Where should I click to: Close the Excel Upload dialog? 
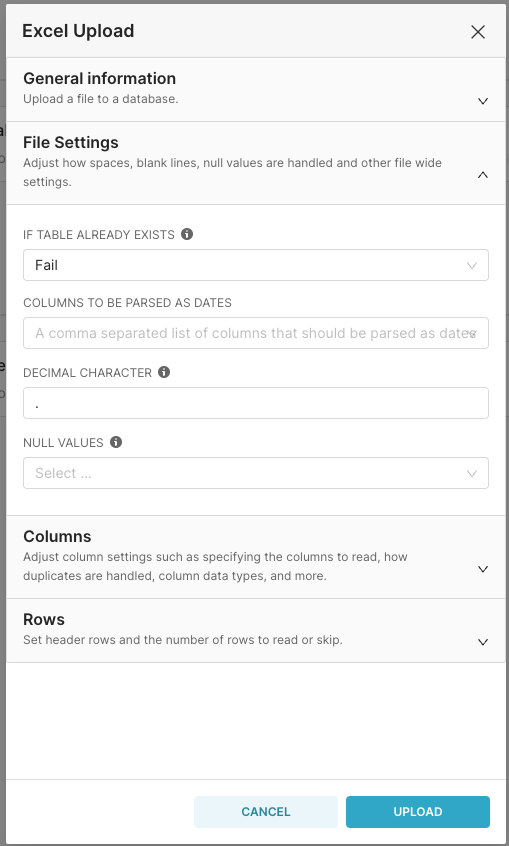pos(478,32)
